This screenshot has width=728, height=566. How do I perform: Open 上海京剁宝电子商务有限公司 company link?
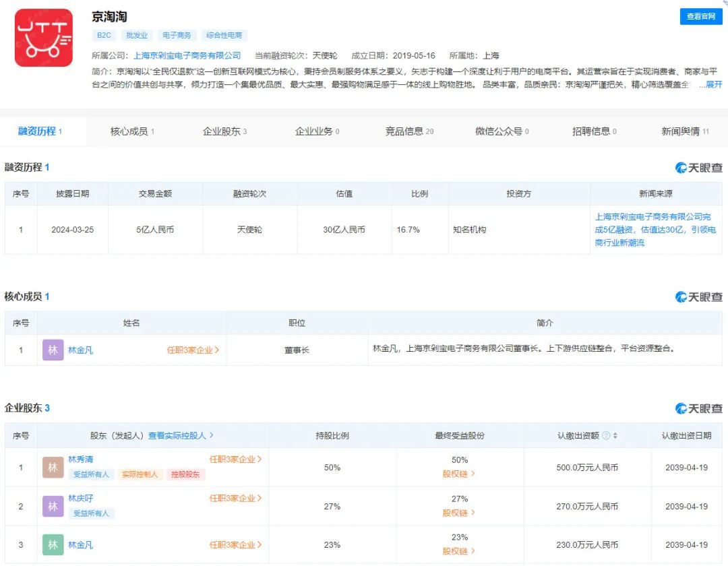187,56
